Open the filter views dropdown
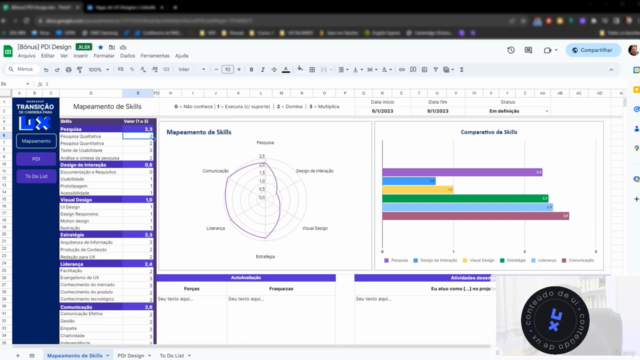The image size is (640, 360). 448,70
